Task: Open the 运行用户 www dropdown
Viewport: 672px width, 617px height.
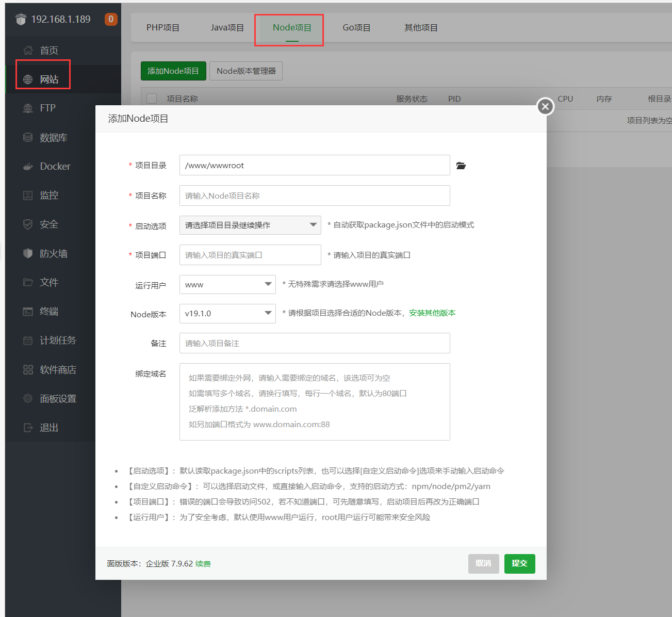Action: click(x=227, y=285)
